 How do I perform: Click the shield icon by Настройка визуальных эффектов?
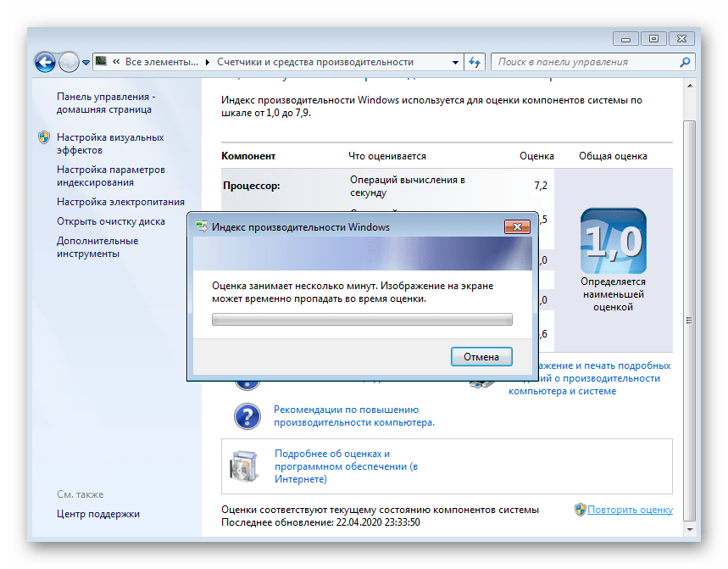[x=44, y=137]
